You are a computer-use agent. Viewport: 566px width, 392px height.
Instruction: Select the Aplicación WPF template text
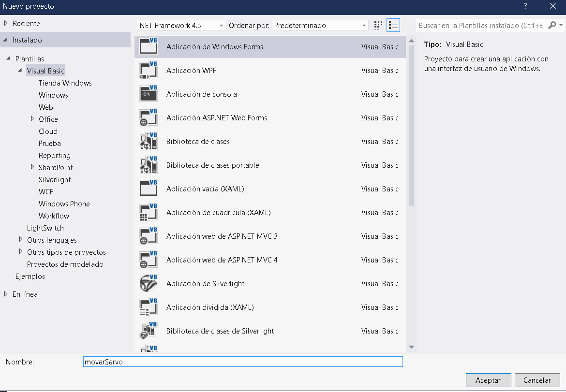click(x=191, y=70)
